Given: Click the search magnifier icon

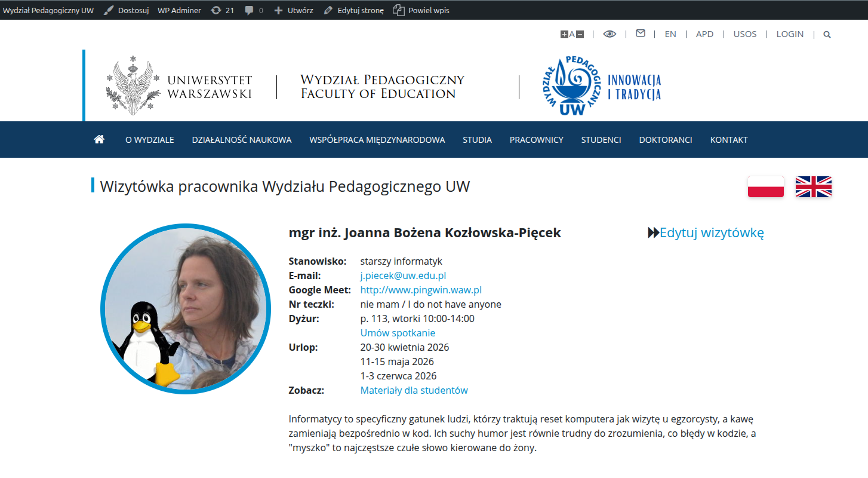Looking at the screenshot, I should click(x=827, y=35).
